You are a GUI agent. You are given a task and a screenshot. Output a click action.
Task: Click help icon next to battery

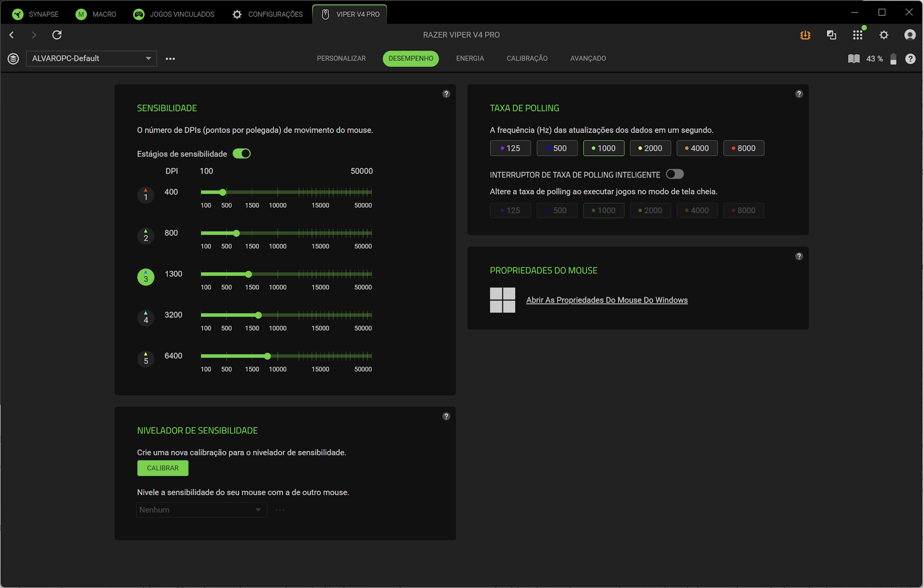pyautogui.click(x=910, y=59)
